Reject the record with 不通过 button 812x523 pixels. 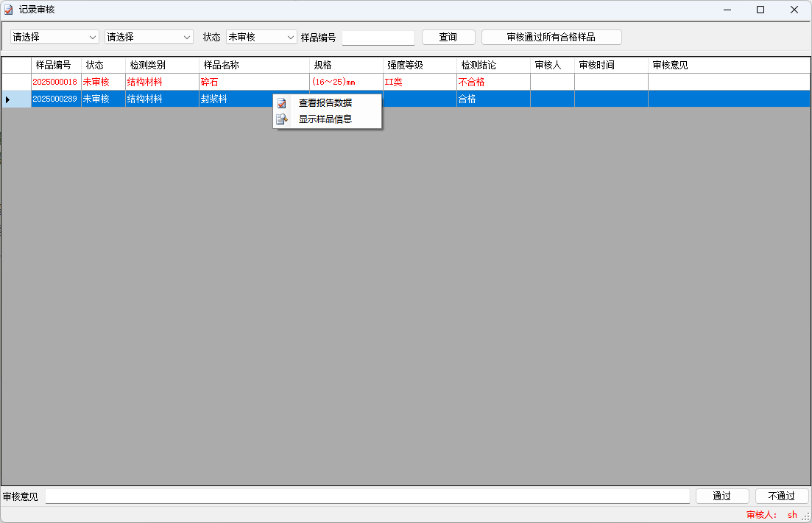781,496
